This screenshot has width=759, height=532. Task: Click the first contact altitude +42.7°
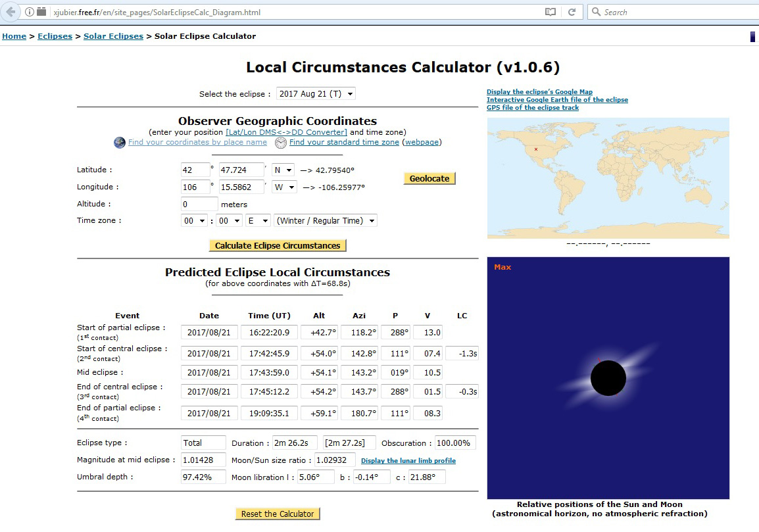coord(319,333)
